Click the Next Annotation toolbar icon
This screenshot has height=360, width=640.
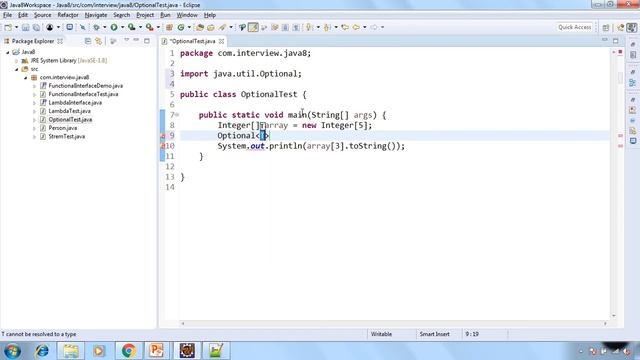309,27
